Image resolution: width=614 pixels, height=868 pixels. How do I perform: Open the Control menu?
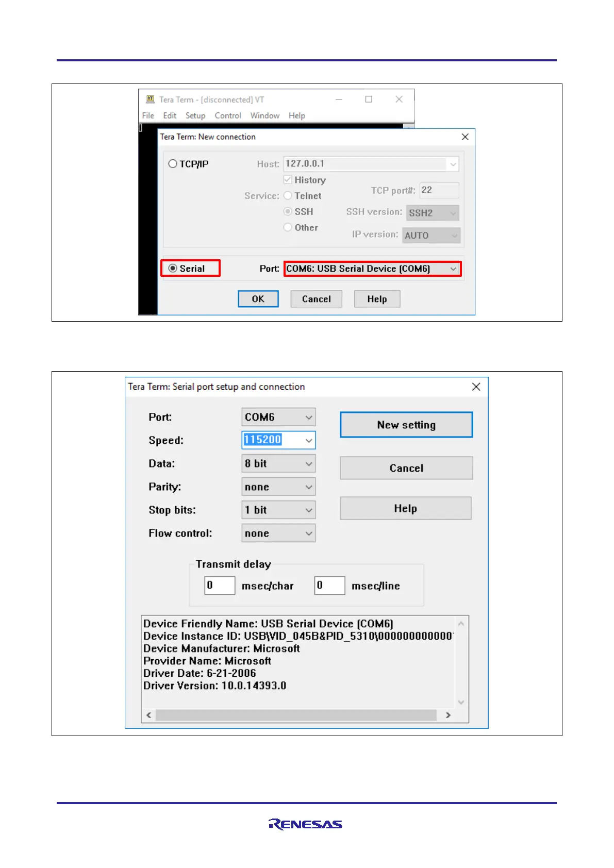[228, 115]
